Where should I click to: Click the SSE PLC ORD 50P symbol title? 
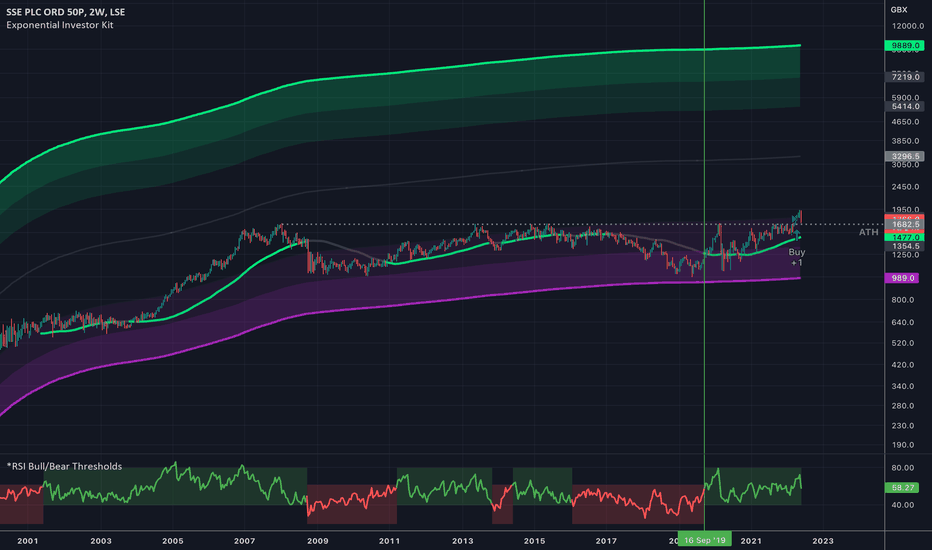coord(65,12)
